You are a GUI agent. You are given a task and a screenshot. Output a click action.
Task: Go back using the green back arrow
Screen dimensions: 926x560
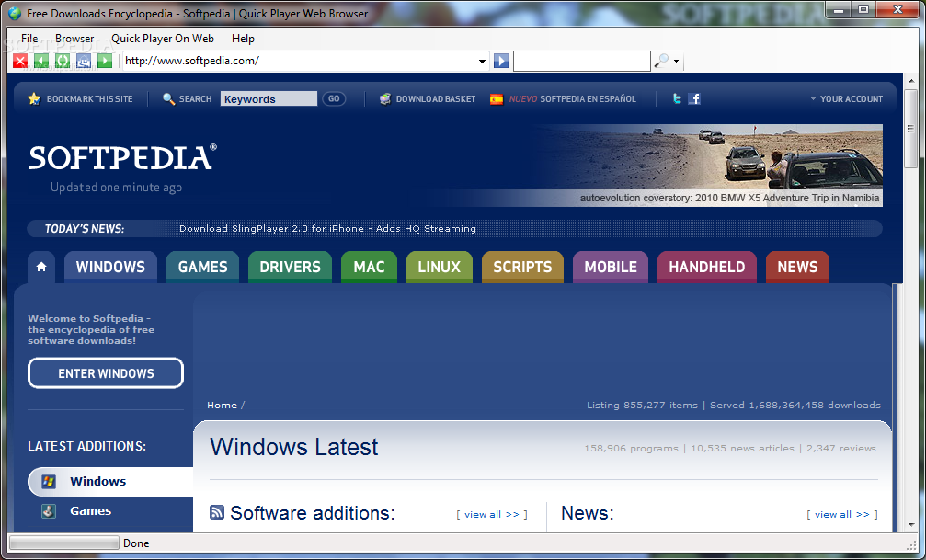(x=41, y=61)
